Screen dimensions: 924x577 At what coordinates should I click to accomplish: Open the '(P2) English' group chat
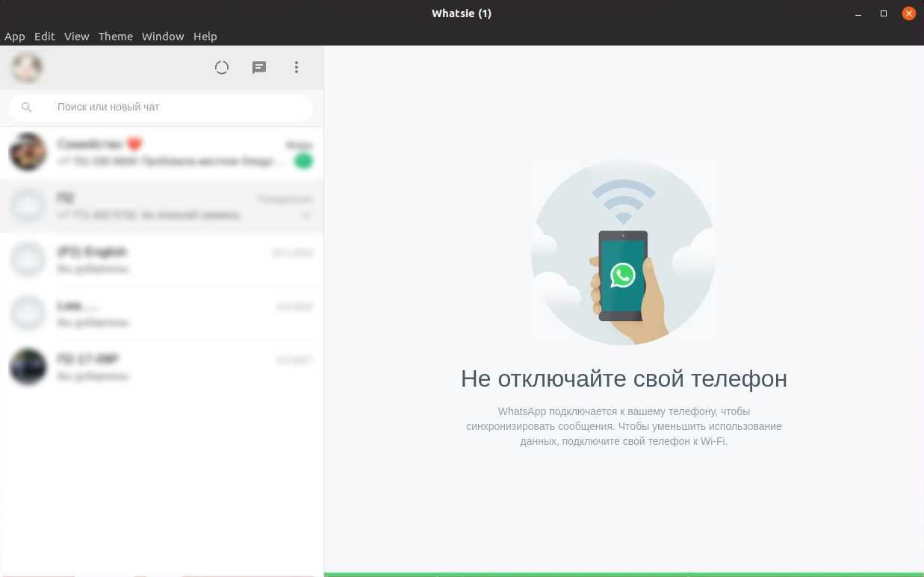point(161,260)
